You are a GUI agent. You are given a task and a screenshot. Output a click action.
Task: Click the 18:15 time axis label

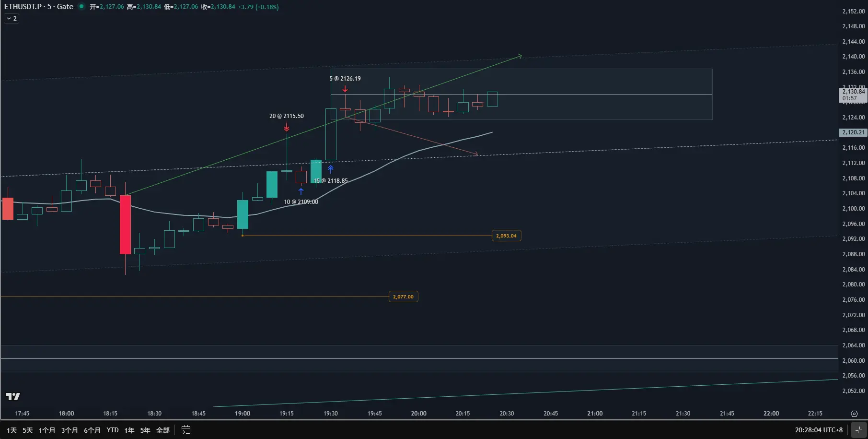click(110, 414)
